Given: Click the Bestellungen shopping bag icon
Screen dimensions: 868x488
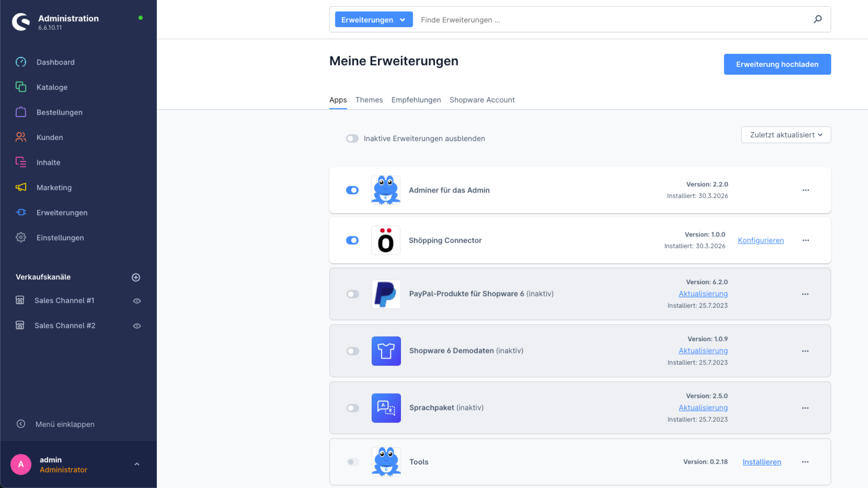Looking at the screenshot, I should tap(21, 112).
